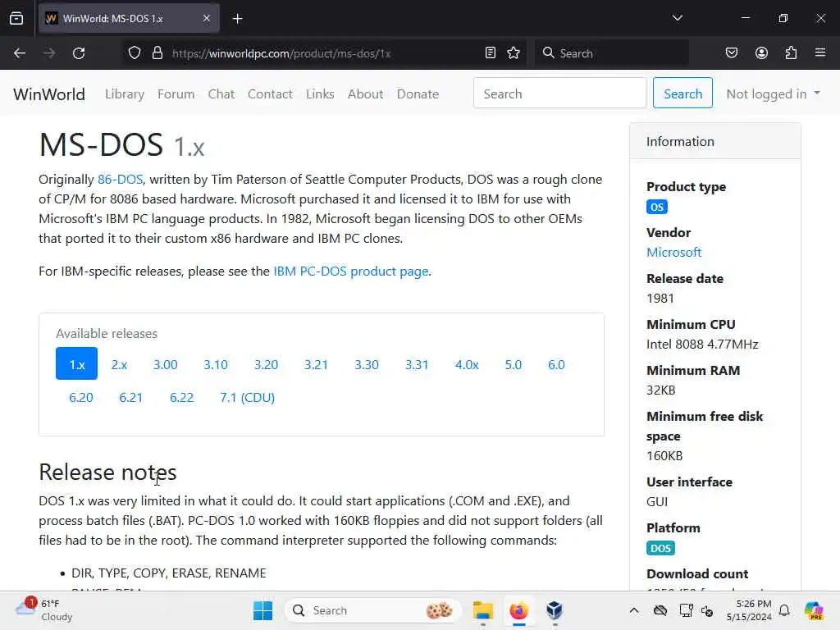The image size is (840, 630).
Task: Select the 3.00 release
Action: click(165, 365)
